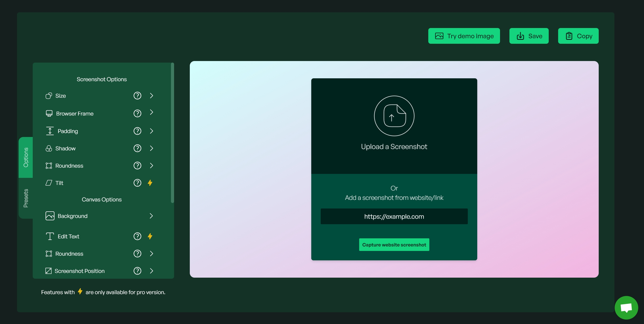644x324 pixels.
Task: Click the Capture website screenshot button
Action: point(394,244)
